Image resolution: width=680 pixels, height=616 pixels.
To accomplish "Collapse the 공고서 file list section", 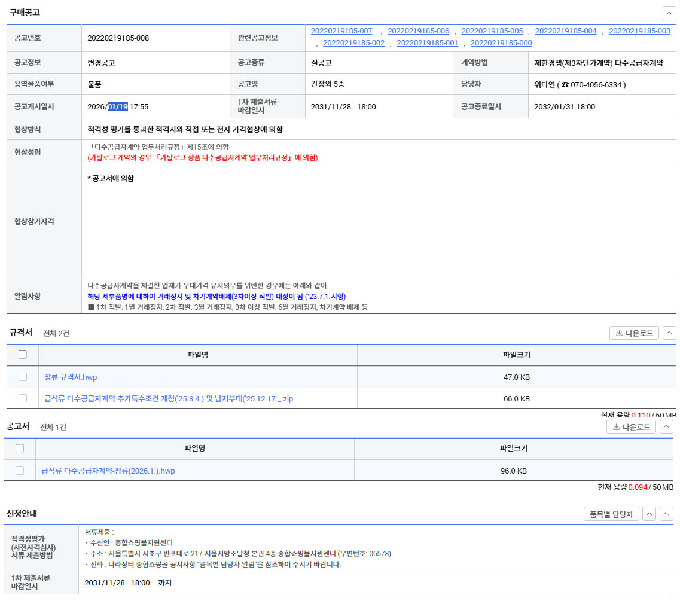I will click(666, 427).
